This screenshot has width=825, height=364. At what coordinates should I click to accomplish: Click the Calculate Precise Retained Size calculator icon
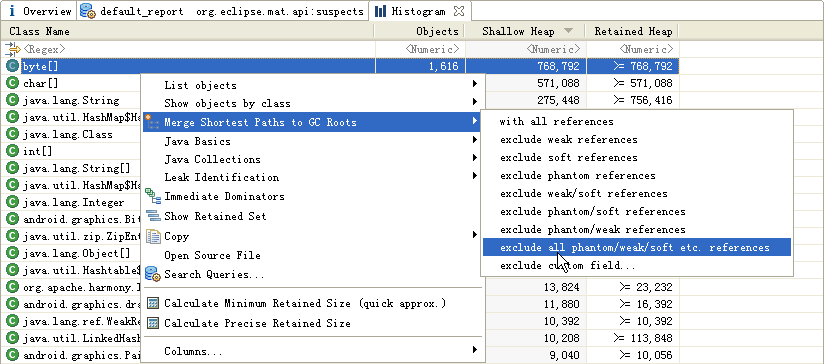click(153, 323)
